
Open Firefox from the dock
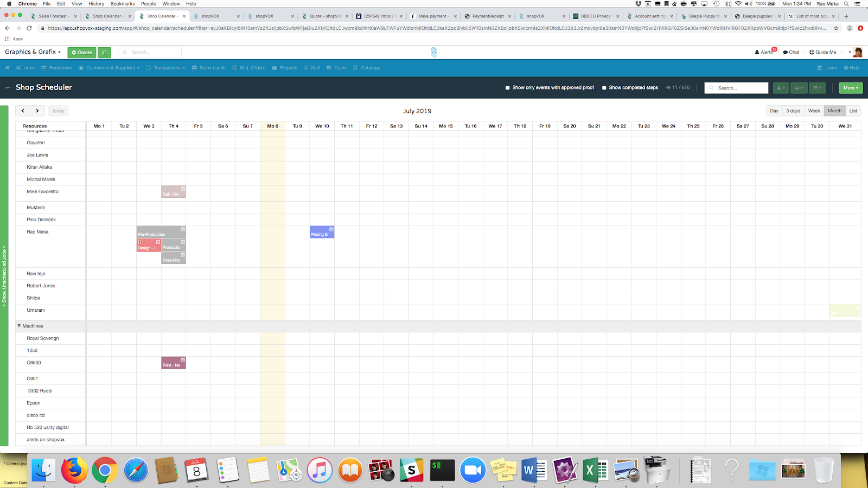point(74,470)
